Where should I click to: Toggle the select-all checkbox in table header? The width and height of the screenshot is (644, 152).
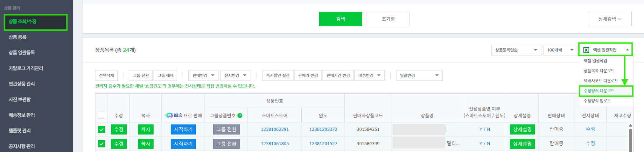tap(101, 115)
